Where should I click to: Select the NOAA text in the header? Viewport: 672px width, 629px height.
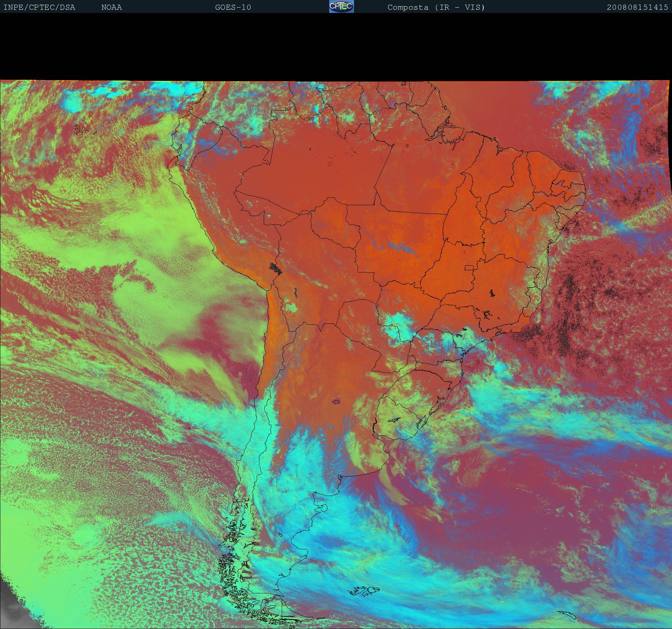pos(111,7)
